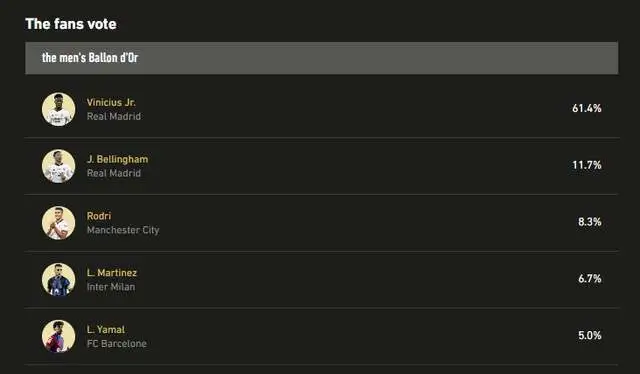Select L. Martinez name link
This screenshot has height=374, width=640.
click(x=112, y=273)
